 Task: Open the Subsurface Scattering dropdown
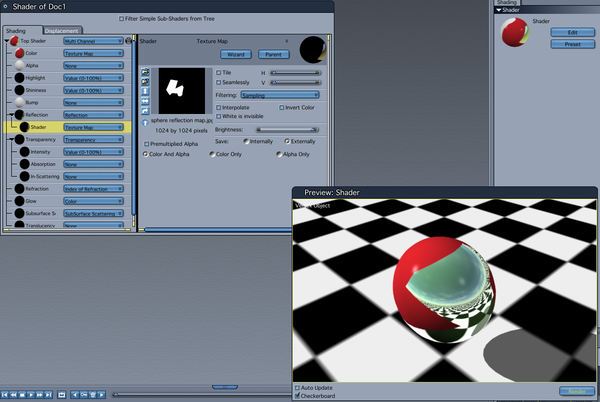[x=93, y=213]
